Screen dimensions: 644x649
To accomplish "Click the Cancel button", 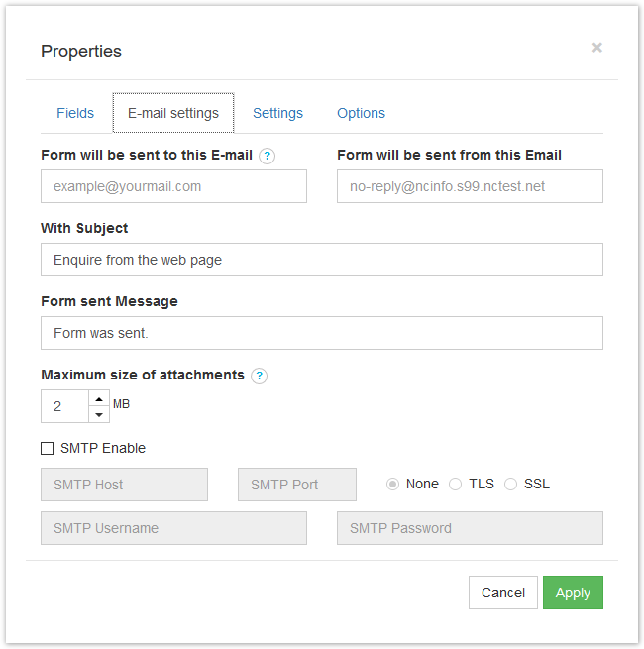I will click(x=503, y=593).
